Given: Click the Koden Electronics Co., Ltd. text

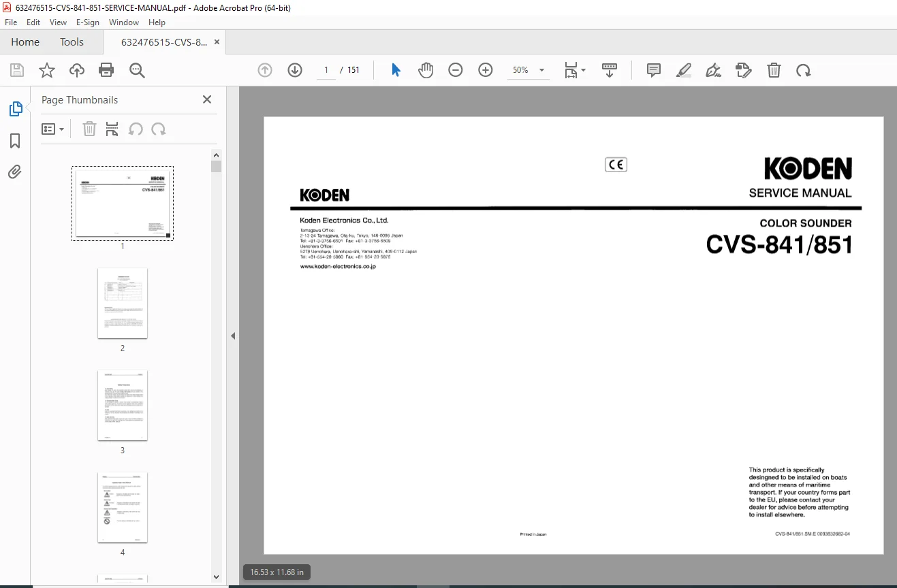Looking at the screenshot, I should [x=344, y=220].
